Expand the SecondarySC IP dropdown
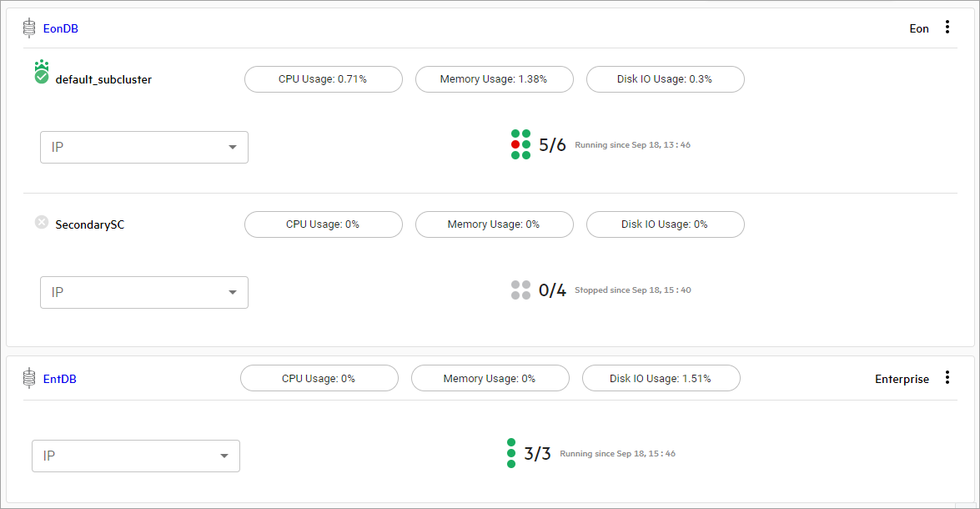The height and width of the screenshot is (509, 980). pos(144,293)
